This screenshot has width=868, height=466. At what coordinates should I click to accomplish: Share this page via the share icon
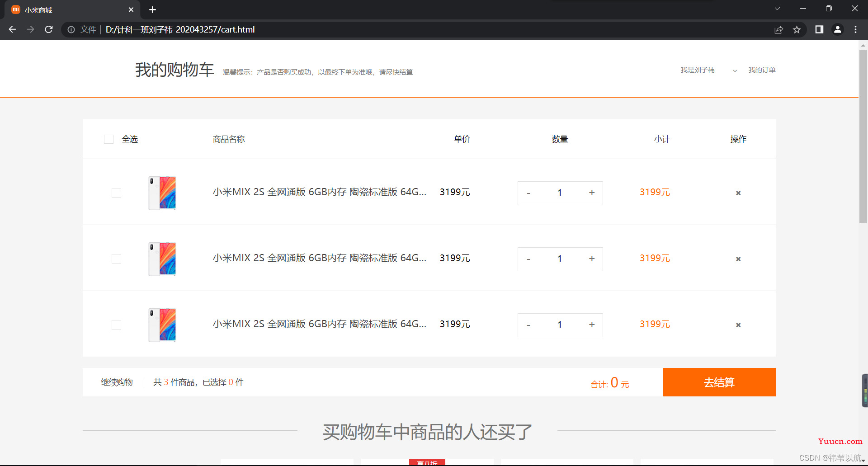click(x=778, y=30)
